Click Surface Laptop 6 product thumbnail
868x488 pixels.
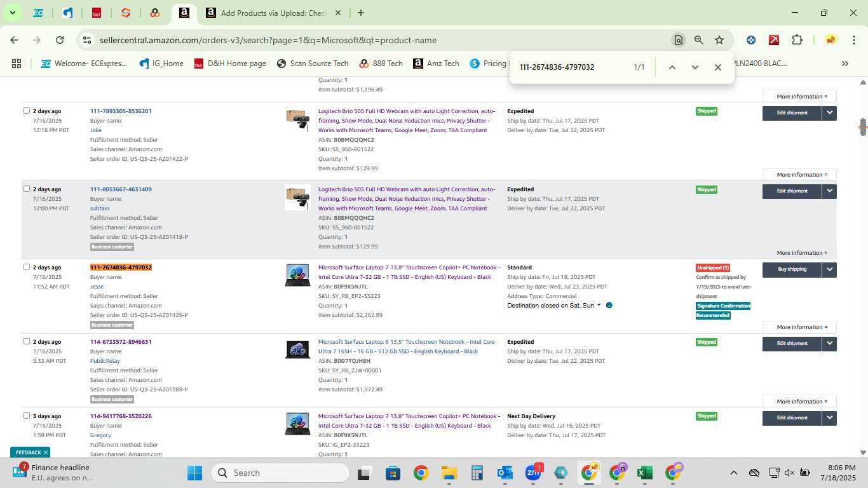click(x=297, y=349)
